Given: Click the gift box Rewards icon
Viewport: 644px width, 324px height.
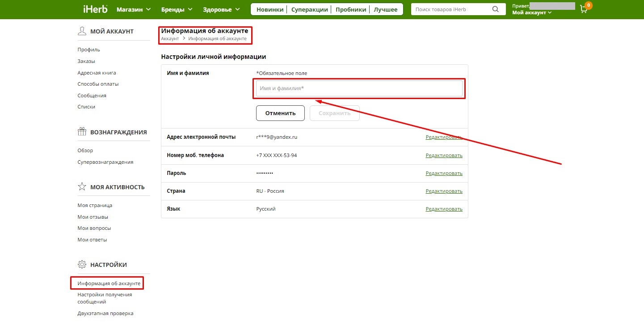Looking at the screenshot, I should 82,132.
